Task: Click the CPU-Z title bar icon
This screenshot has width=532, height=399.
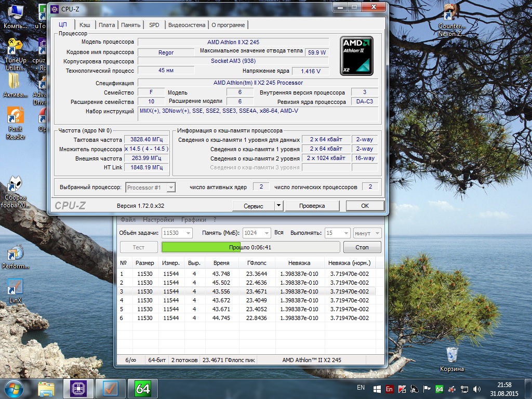Action: pyautogui.click(x=54, y=9)
